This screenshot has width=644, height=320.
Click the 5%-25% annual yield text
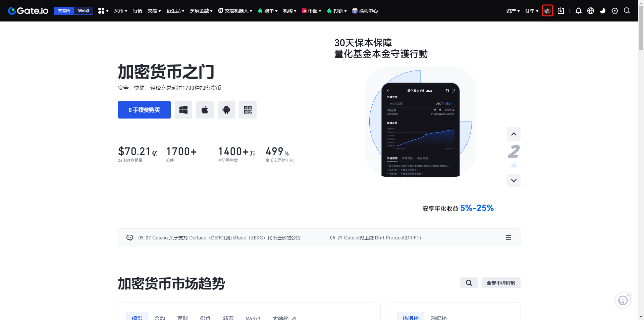(x=477, y=208)
